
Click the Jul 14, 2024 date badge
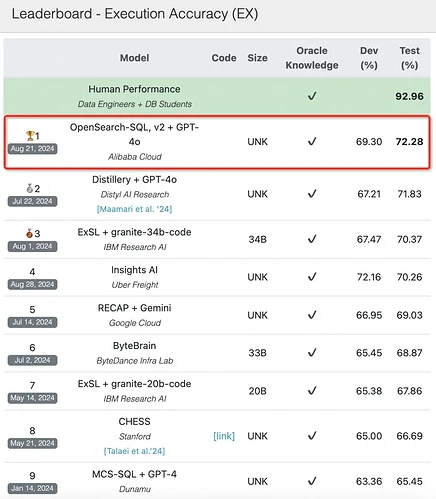point(32,322)
